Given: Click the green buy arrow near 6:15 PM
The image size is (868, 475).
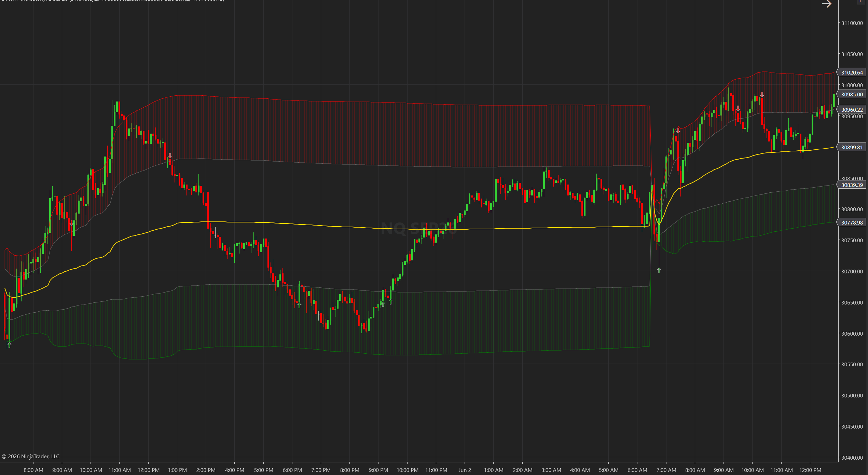Looking at the screenshot, I should [x=299, y=305].
